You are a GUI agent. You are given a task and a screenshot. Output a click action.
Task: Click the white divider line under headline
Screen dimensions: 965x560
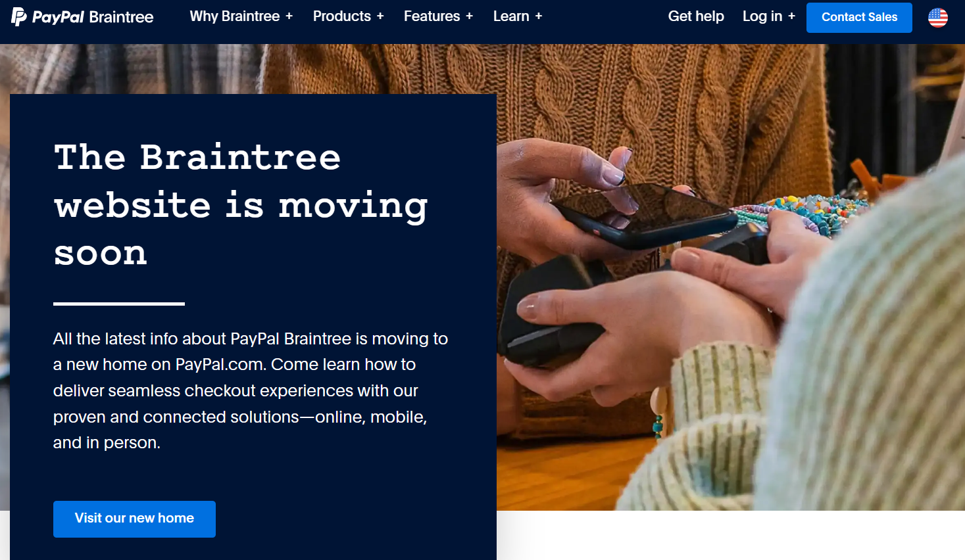[x=119, y=304]
